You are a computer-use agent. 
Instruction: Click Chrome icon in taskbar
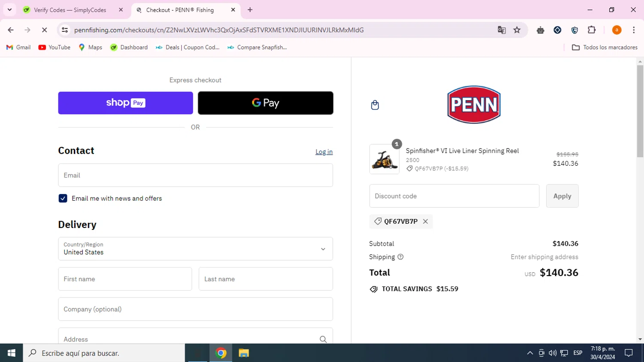[x=221, y=353]
